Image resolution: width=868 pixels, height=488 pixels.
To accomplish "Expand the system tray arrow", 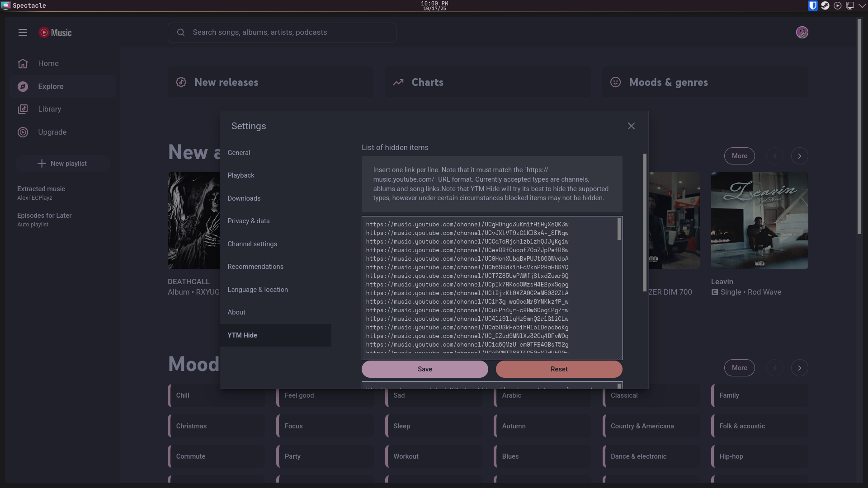I will point(862,5).
